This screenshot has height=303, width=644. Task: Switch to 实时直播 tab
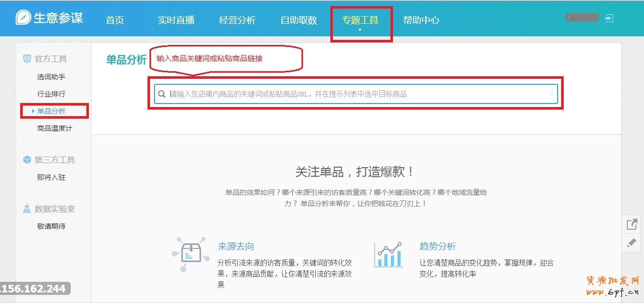(176, 20)
